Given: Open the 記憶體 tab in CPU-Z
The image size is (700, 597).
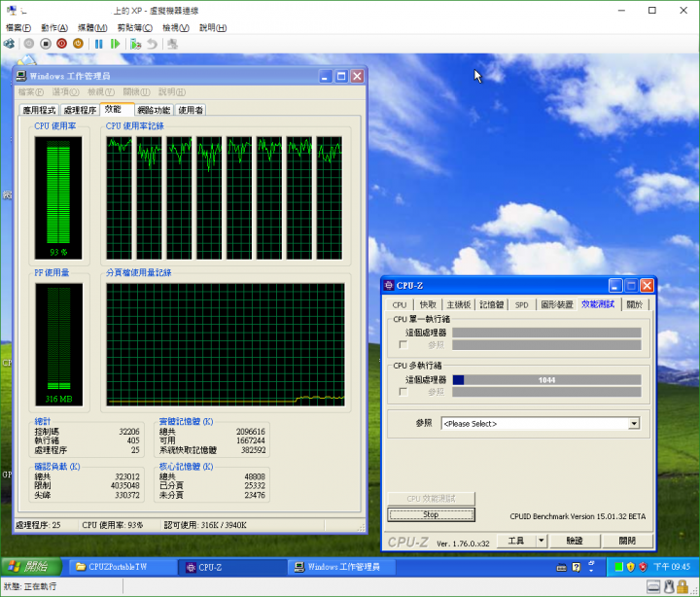Looking at the screenshot, I should 492,305.
